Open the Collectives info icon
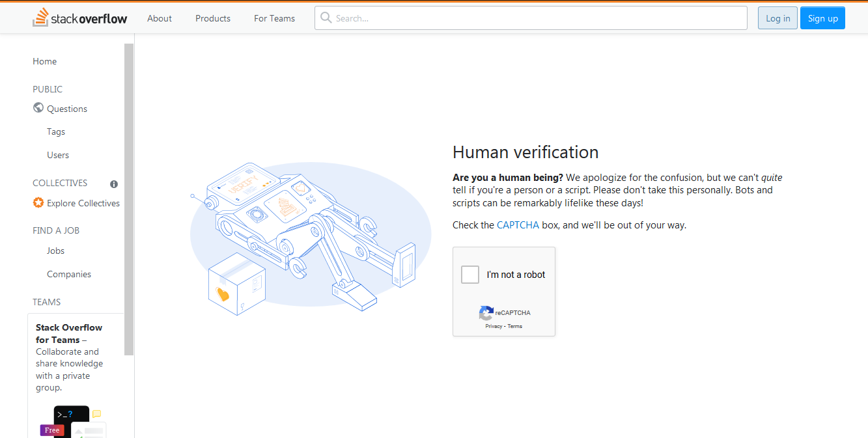Screen dimensions: 868x438 coord(114,184)
